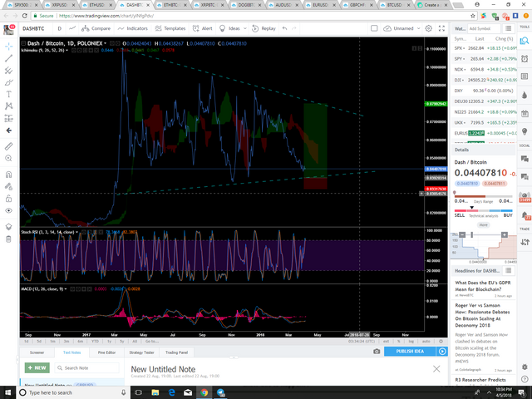Click the Add Symbol input field
Viewport: 532px width, 399px height.
point(484,28)
